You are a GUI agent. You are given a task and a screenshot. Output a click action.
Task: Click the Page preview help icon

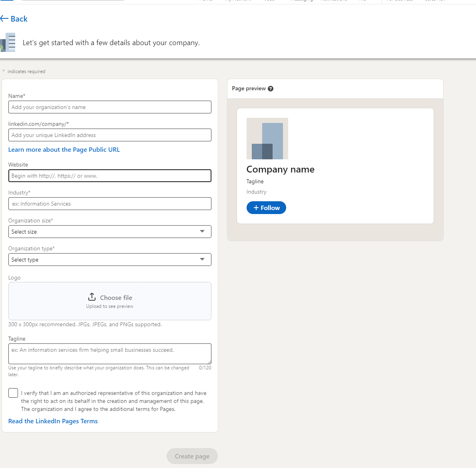(x=271, y=89)
